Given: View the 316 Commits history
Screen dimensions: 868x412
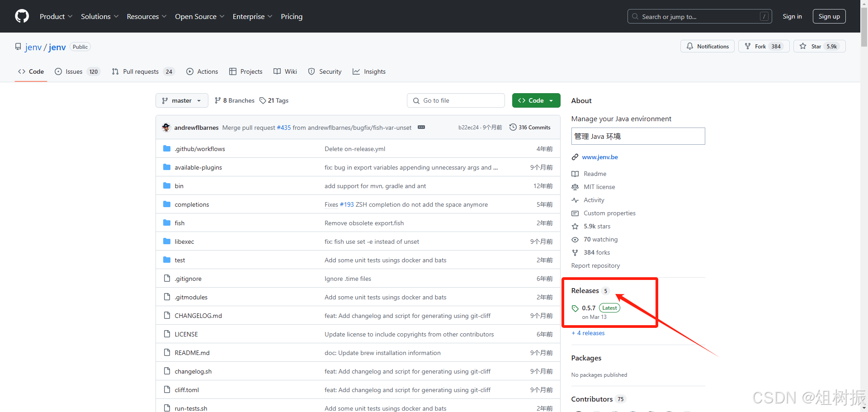Looking at the screenshot, I should click(x=530, y=128).
